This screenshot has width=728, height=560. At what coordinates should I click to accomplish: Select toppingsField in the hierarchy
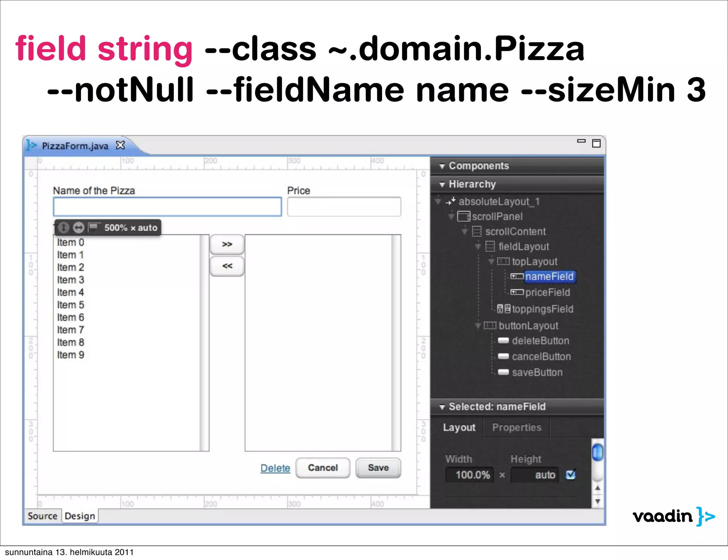click(542, 309)
